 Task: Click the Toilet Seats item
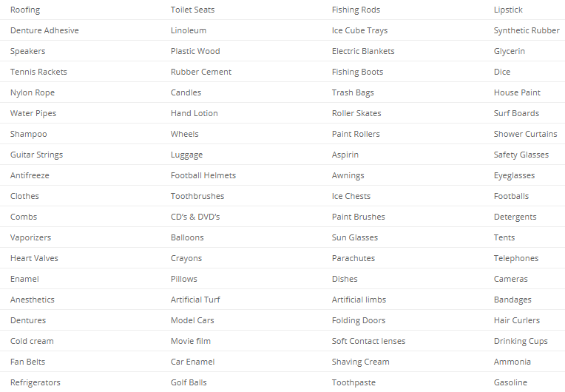(x=192, y=10)
